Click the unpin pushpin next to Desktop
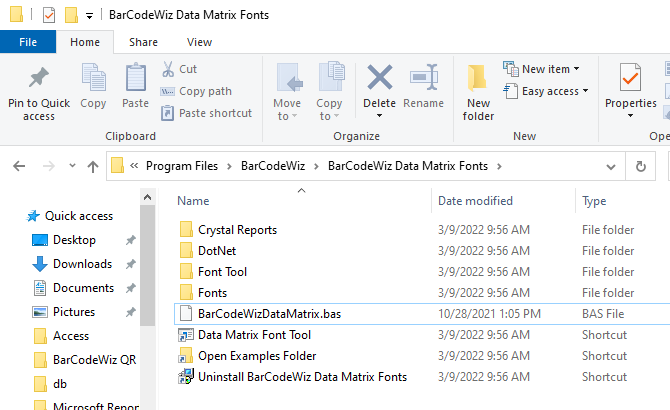Image resolution: width=670 pixels, height=410 pixels. (131, 240)
